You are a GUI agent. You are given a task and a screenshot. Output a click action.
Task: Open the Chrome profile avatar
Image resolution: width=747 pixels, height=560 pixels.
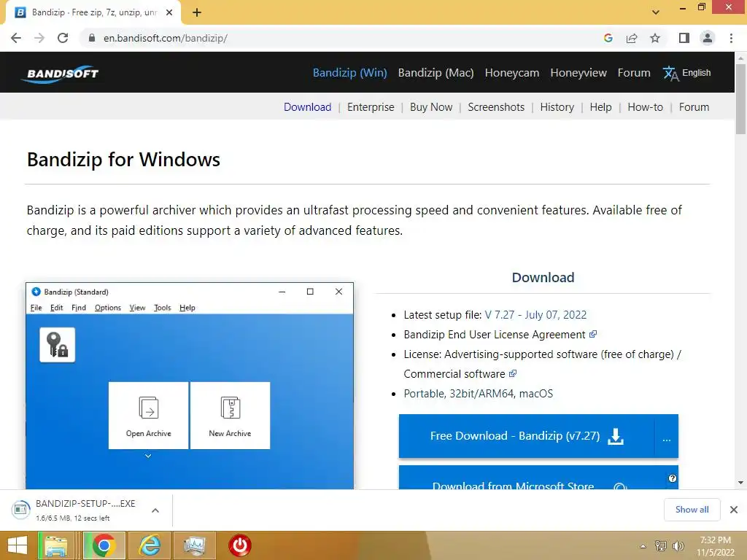(x=708, y=38)
